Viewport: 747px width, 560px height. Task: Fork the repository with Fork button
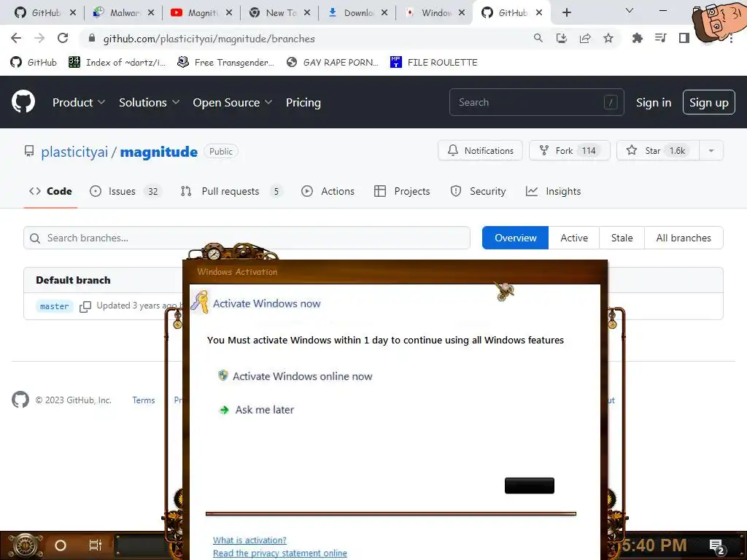570,150
